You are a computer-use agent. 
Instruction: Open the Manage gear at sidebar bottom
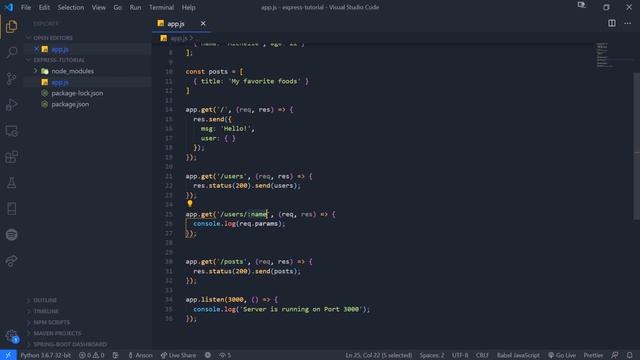(x=11, y=336)
